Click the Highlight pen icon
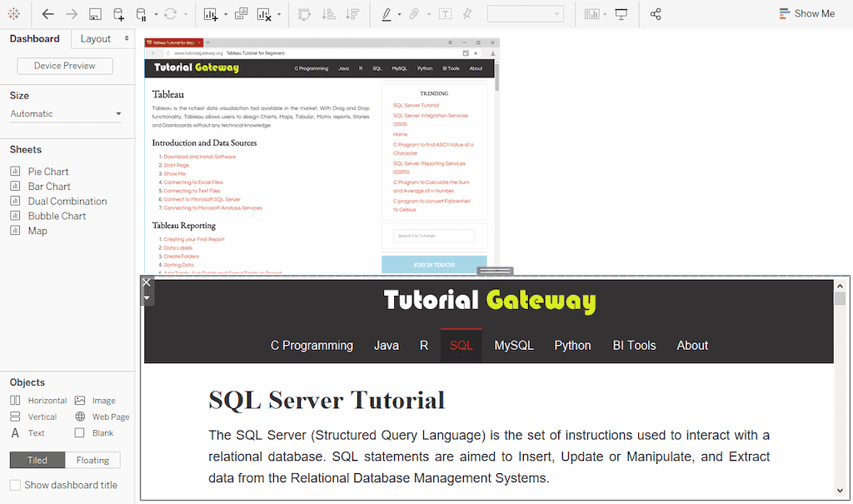 pyautogui.click(x=387, y=14)
